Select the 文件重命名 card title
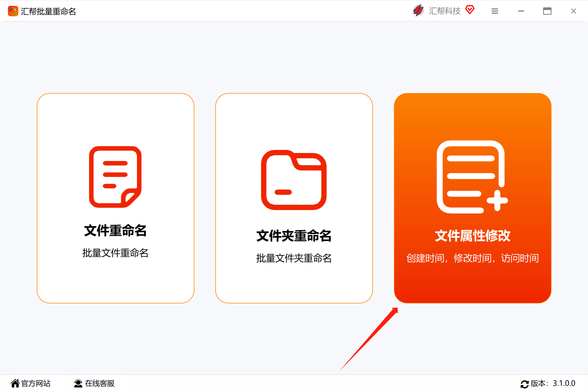This screenshot has width=588, height=392. click(115, 231)
